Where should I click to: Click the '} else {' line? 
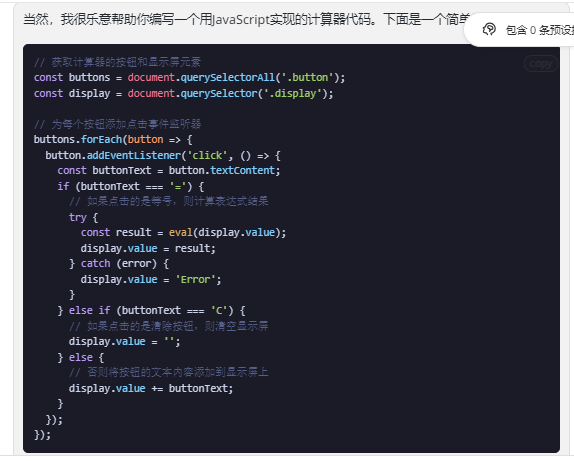point(81,357)
